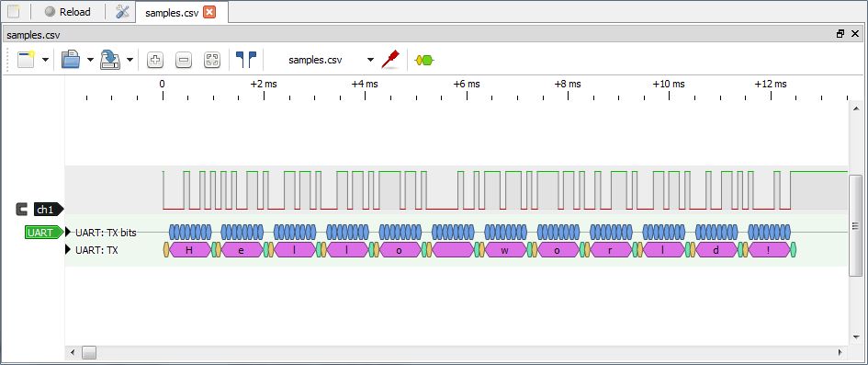This screenshot has width=868, height=365.
Task: Click the 'd' decoded annotation
Action: tap(716, 250)
